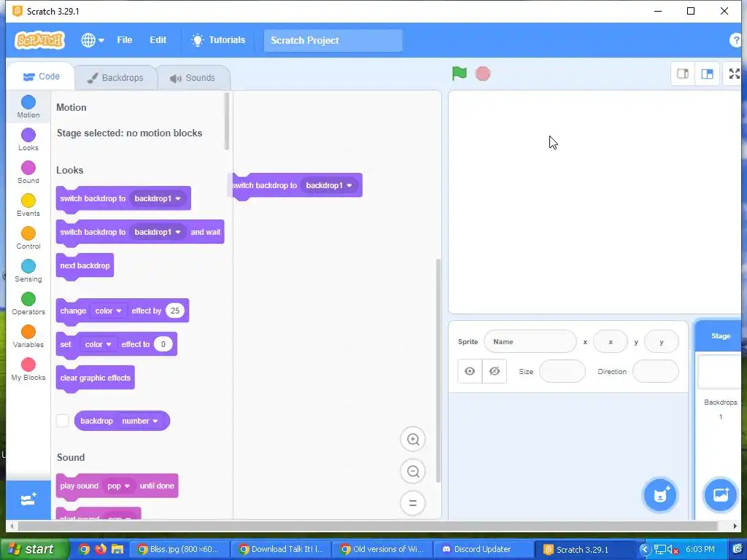Select the Events block category
747x560 pixels.
click(28, 205)
